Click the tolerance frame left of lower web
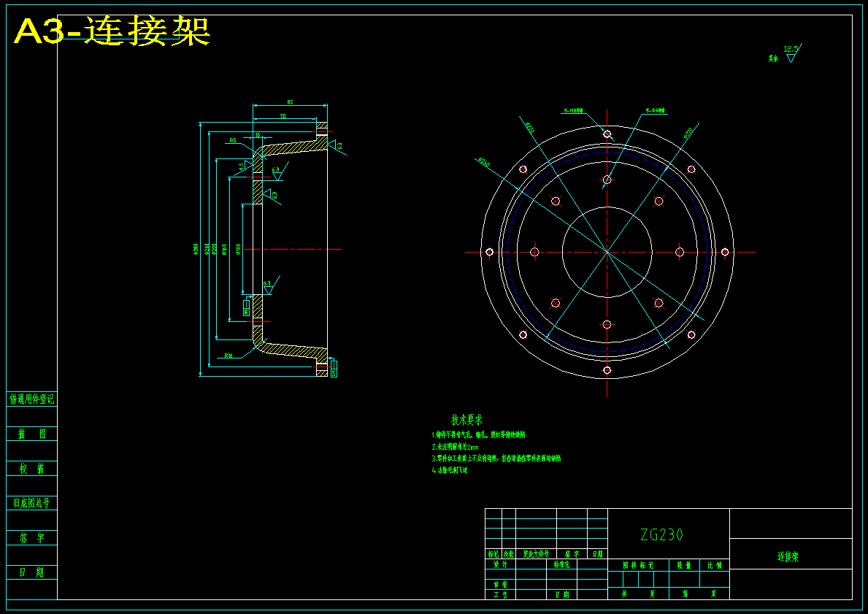This screenshot has height=614, width=868. [x=246, y=307]
